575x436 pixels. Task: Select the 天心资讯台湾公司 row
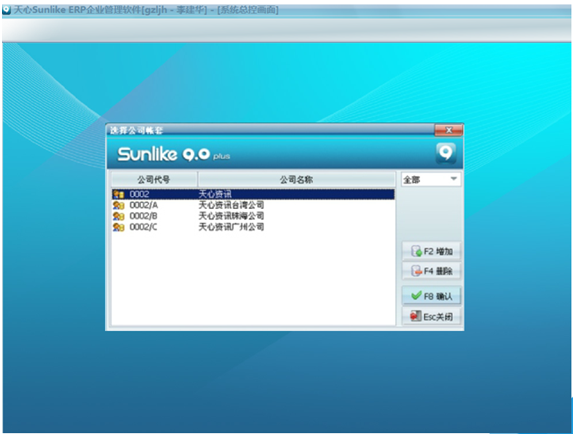click(253, 205)
